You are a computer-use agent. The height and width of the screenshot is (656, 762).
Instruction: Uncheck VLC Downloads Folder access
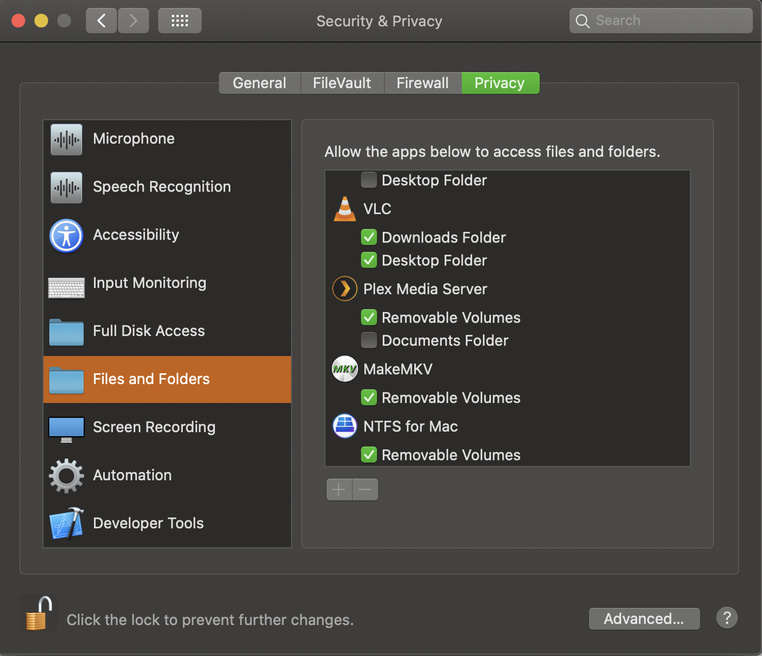[369, 237]
